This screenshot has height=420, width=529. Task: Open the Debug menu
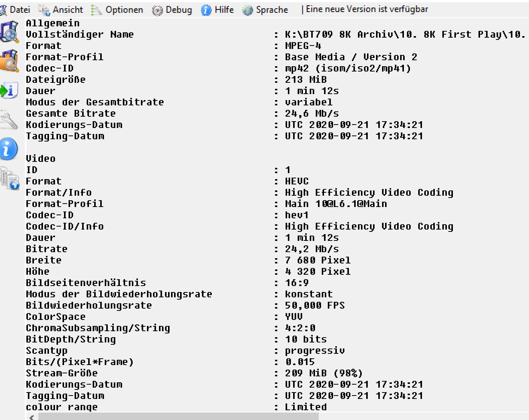click(x=172, y=10)
